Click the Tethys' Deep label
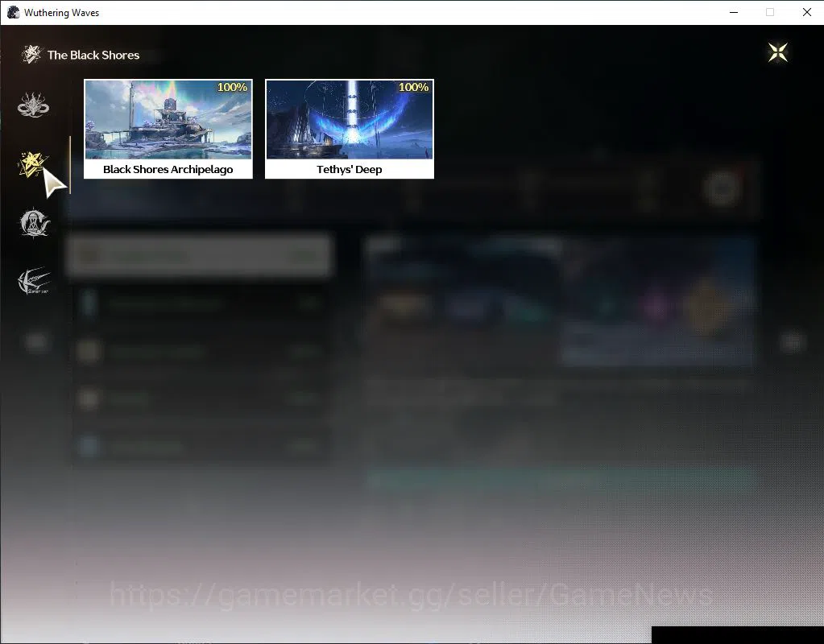Image resolution: width=824 pixels, height=644 pixels. tap(350, 169)
